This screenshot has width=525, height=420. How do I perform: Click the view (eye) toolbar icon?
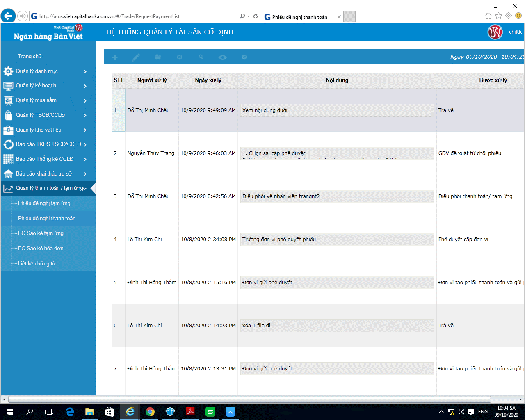pos(222,57)
